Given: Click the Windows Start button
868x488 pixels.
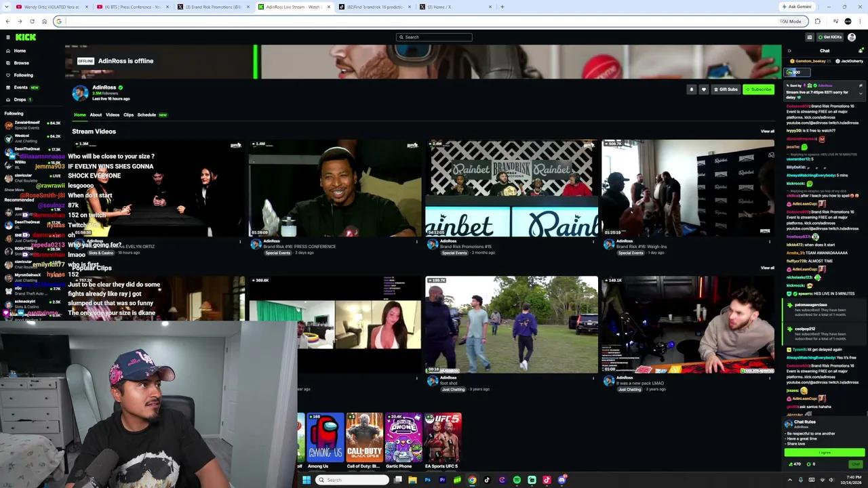Looking at the screenshot, I should point(307,480).
